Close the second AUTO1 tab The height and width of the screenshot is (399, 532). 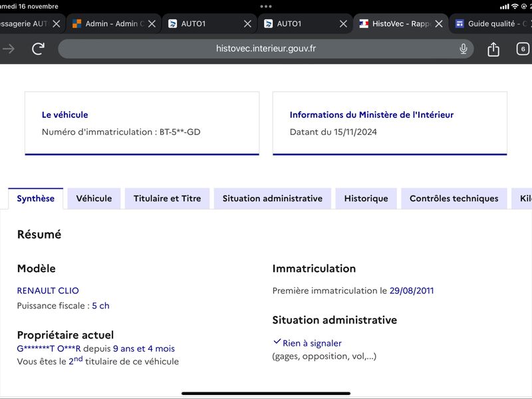(343, 24)
